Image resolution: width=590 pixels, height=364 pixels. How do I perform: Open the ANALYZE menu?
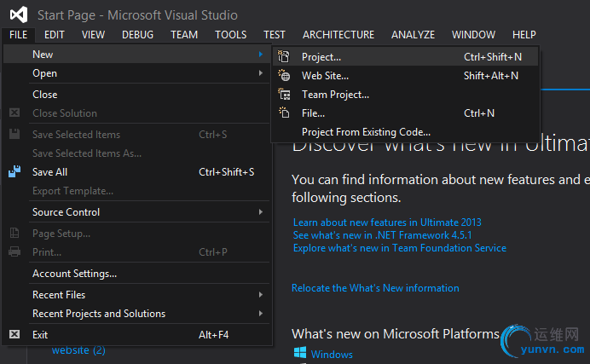[x=413, y=35]
